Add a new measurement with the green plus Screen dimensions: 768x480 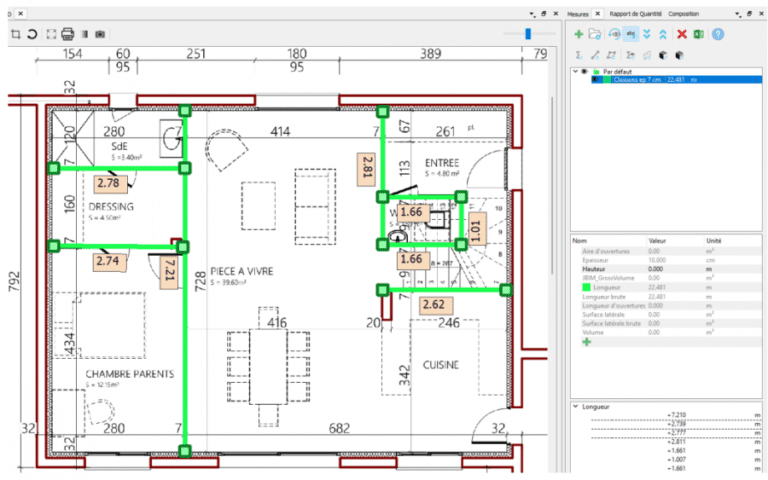(x=578, y=34)
